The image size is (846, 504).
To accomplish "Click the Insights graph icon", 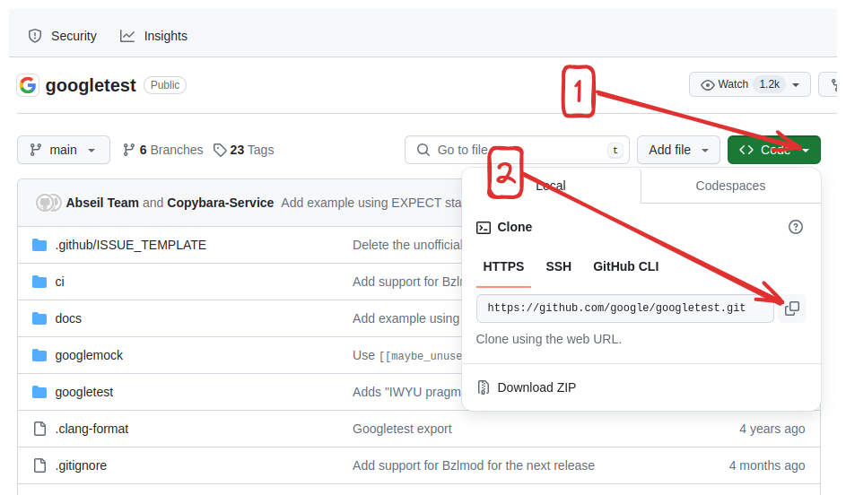I will coord(127,36).
